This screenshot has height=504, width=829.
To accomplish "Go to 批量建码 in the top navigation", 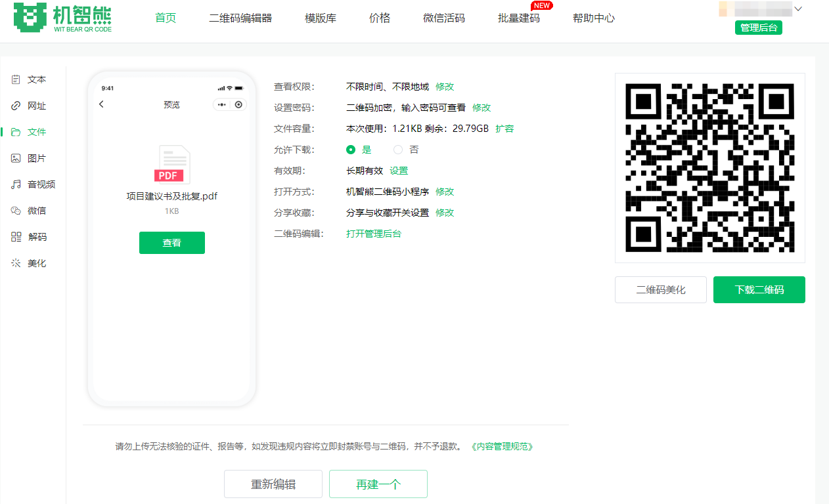I will [519, 18].
